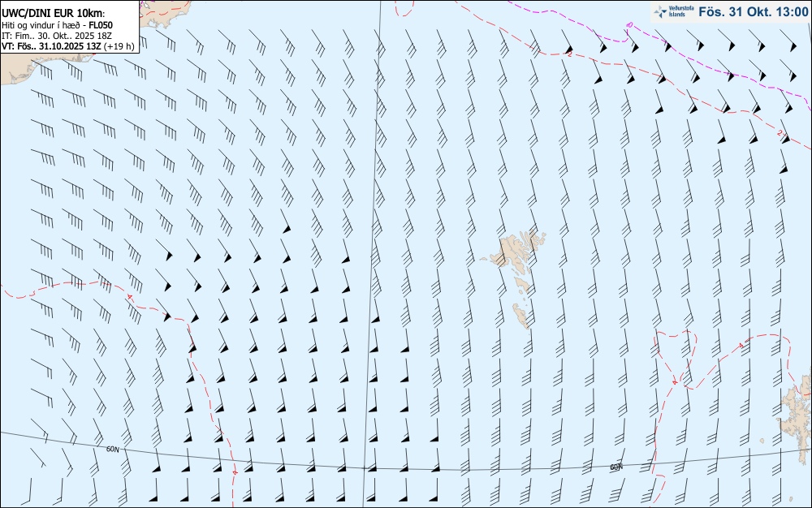Select 'Hiti og vindur í hæð - FL050' line
Screen dimensions: 812x508
pyautogui.click(x=57, y=25)
